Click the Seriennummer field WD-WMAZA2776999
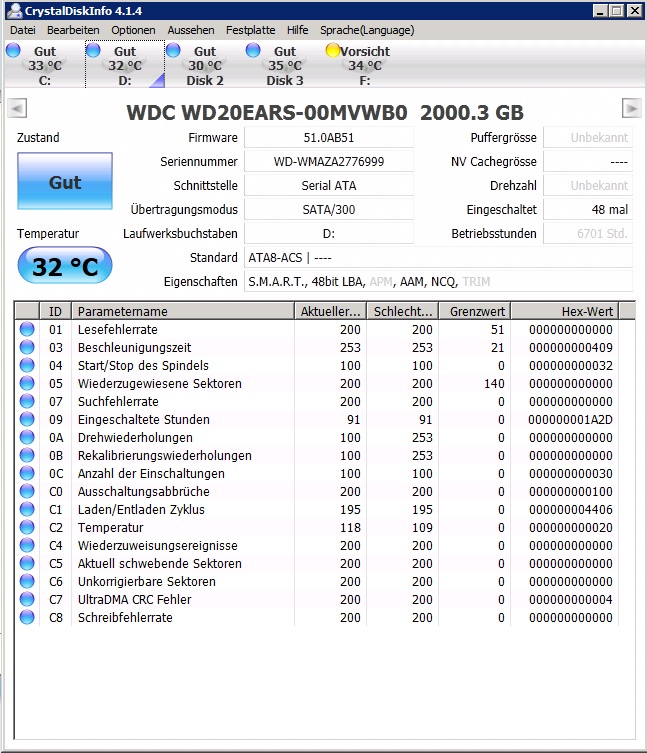647x753 pixels. click(x=329, y=161)
